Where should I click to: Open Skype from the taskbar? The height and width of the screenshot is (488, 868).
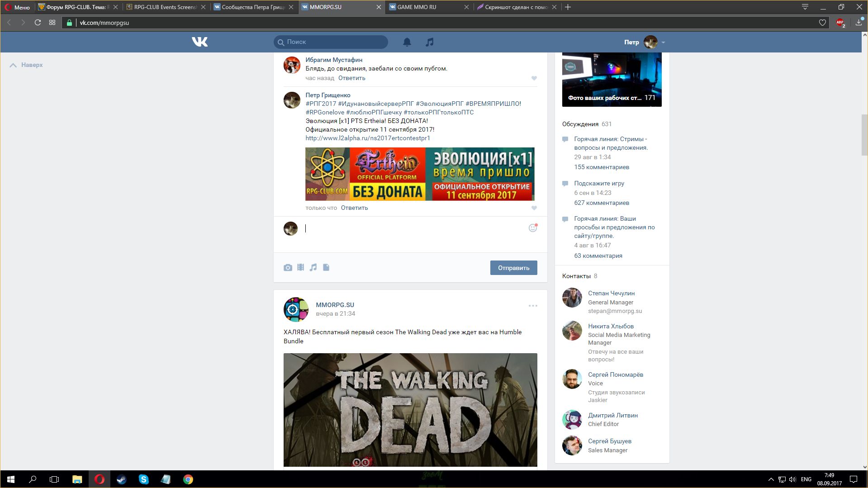pos(143,479)
